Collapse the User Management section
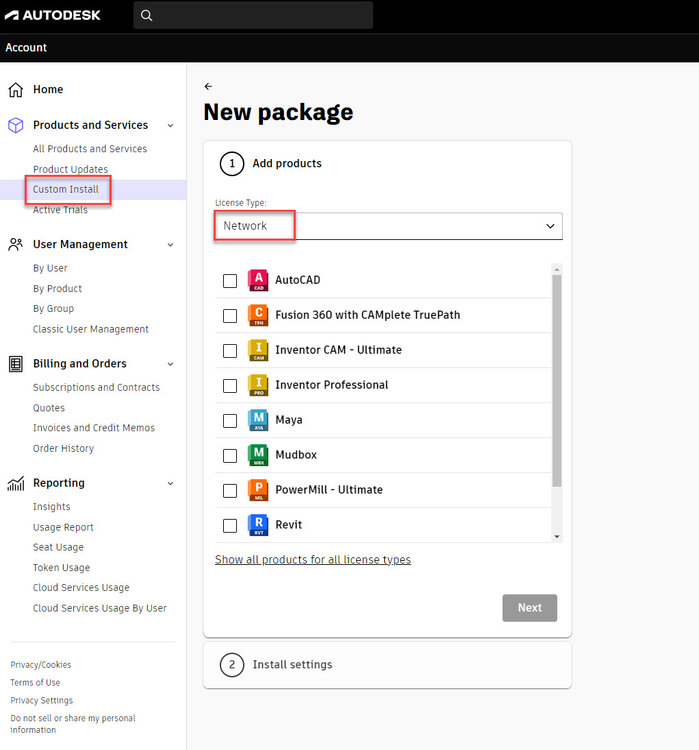The width and height of the screenshot is (699, 750). tap(170, 245)
